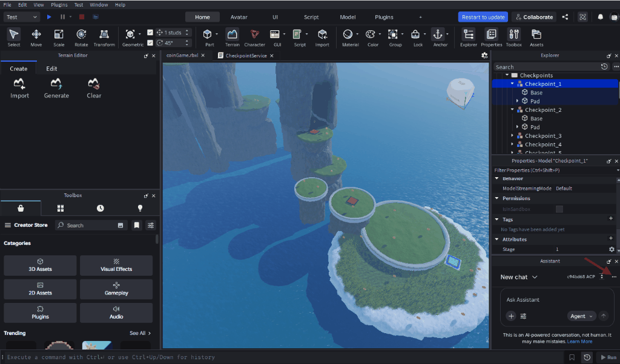Image resolution: width=620 pixels, height=364 pixels.
Task: Start the playtest with the blue Play button
Action: [x=49, y=17]
